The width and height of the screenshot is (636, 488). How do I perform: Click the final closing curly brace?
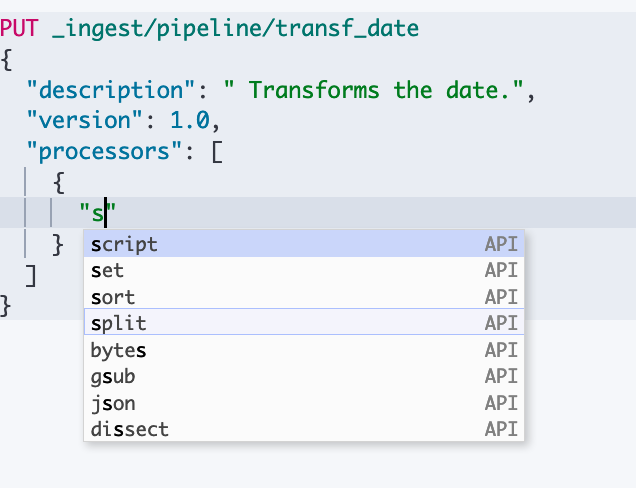click(6, 303)
